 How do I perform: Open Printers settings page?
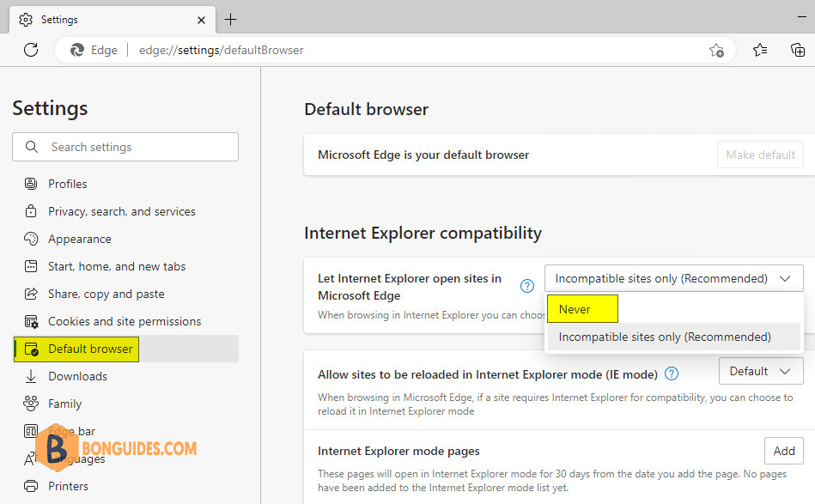68,486
